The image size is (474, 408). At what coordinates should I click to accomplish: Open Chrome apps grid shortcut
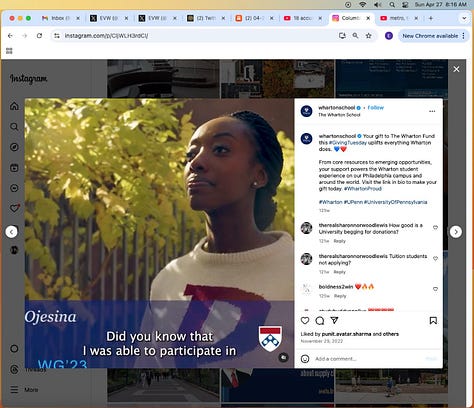(9, 51)
